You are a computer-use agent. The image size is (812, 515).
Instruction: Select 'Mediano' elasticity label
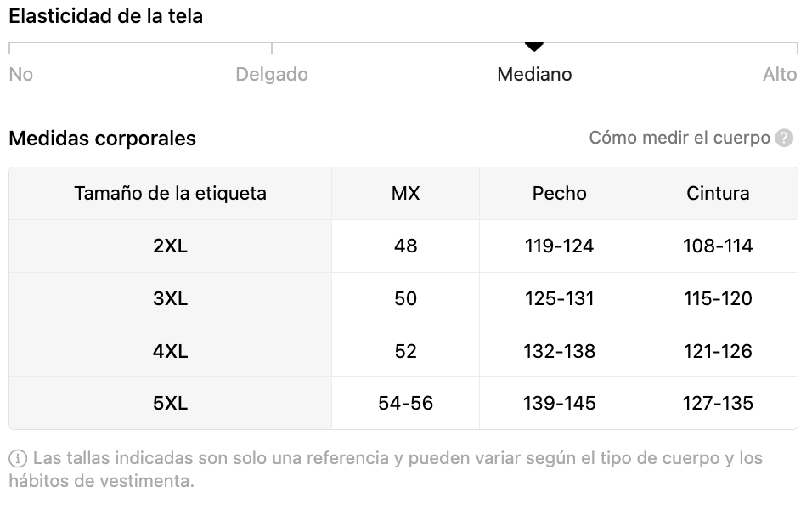click(x=534, y=75)
